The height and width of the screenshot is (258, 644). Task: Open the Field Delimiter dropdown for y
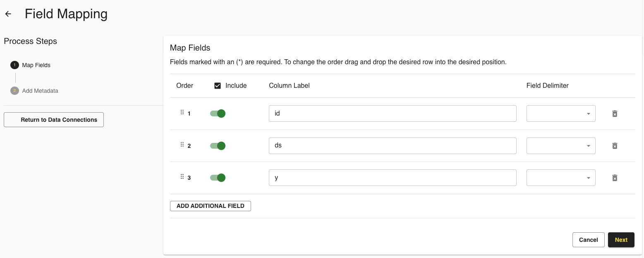pos(560,178)
